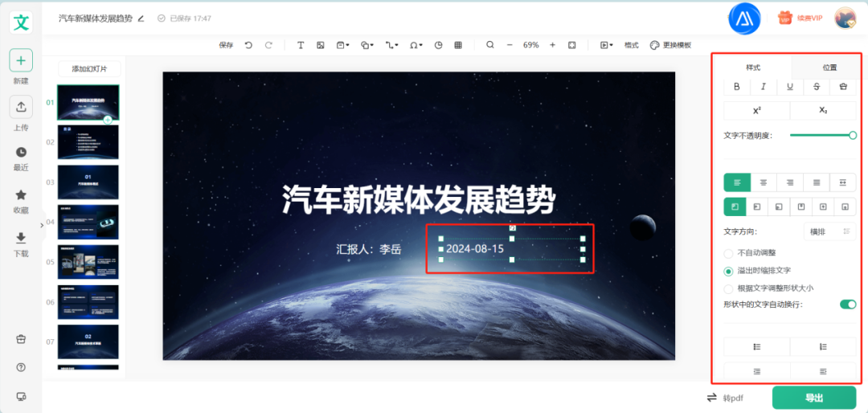Click the fit-to-screen icon
Screen dimensions: 868x413
tap(572, 45)
